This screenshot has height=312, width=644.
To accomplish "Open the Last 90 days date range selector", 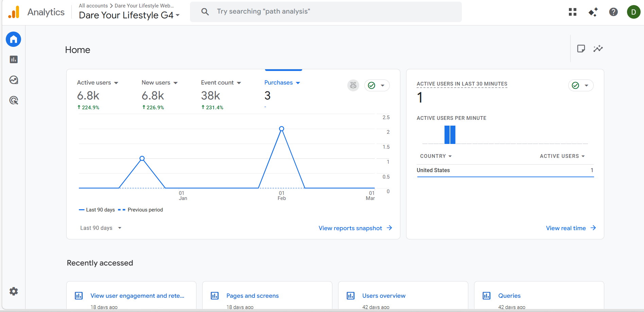I will (x=101, y=228).
